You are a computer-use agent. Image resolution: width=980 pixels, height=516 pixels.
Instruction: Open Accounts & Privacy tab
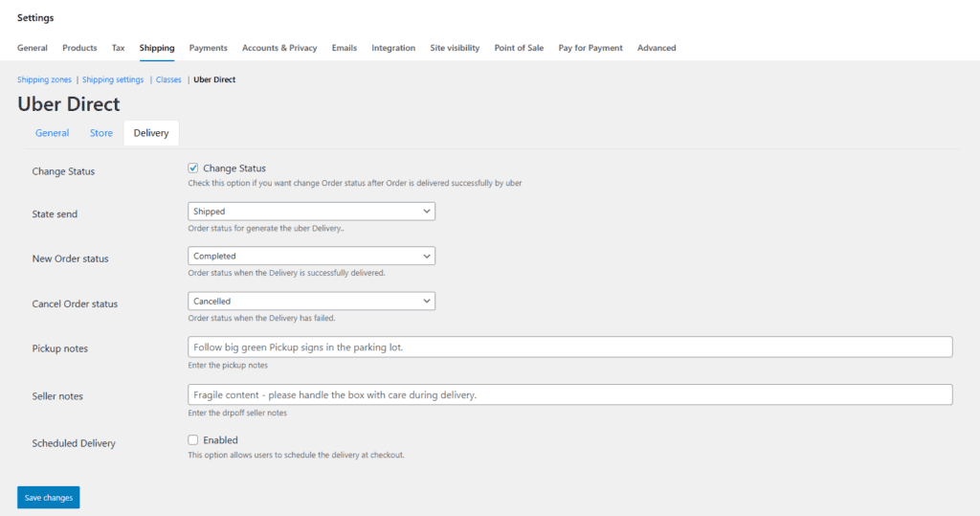pos(279,48)
